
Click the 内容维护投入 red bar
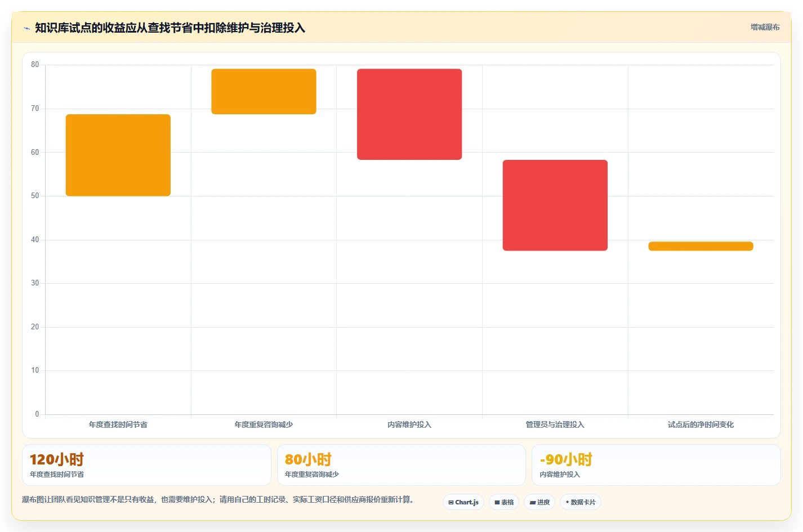(x=409, y=114)
